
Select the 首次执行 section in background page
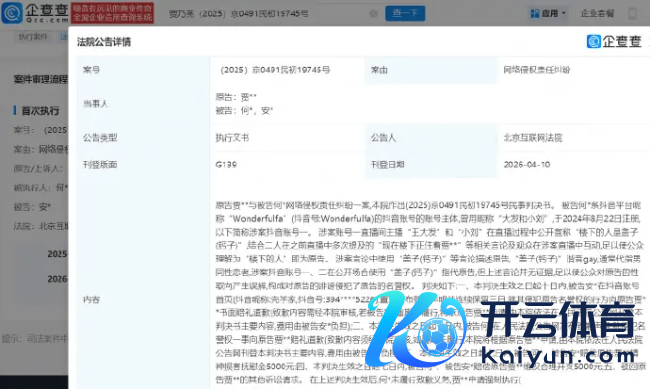40,111
